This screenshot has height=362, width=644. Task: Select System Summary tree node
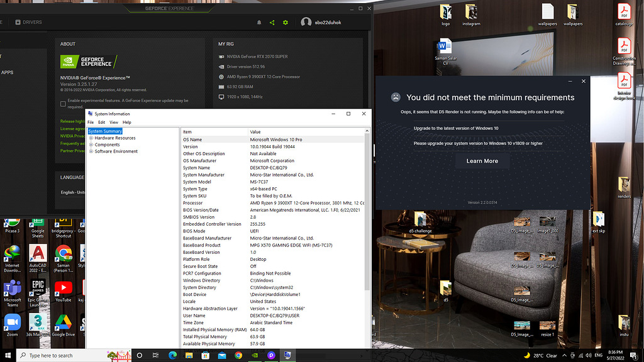point(105,131)
